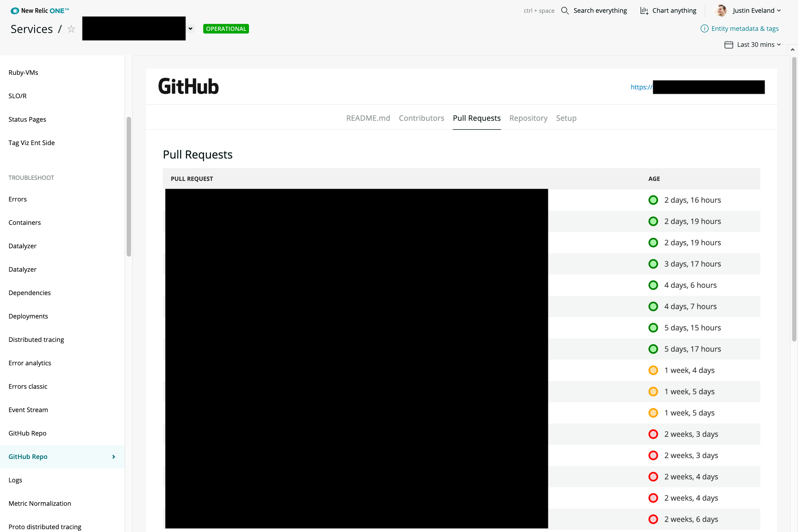Click the New Relic ONE logo
798x532 pixels.
pos(40,11)
